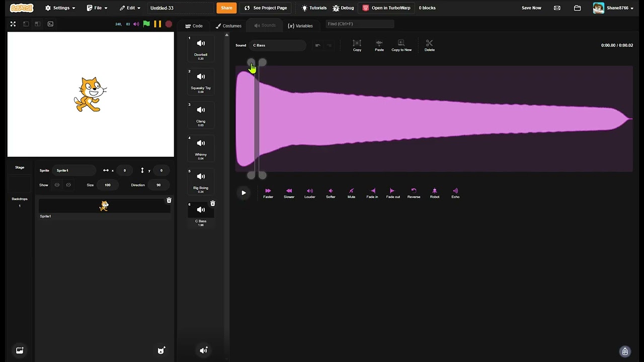Open Tutorials
This screenshot has height=362, width=644.
coord(314,8)
